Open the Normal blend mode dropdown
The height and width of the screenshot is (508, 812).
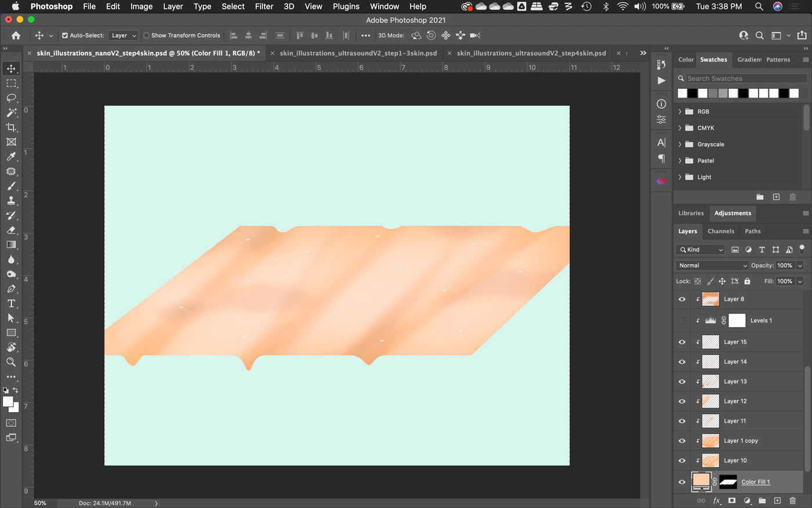point(712,265)
